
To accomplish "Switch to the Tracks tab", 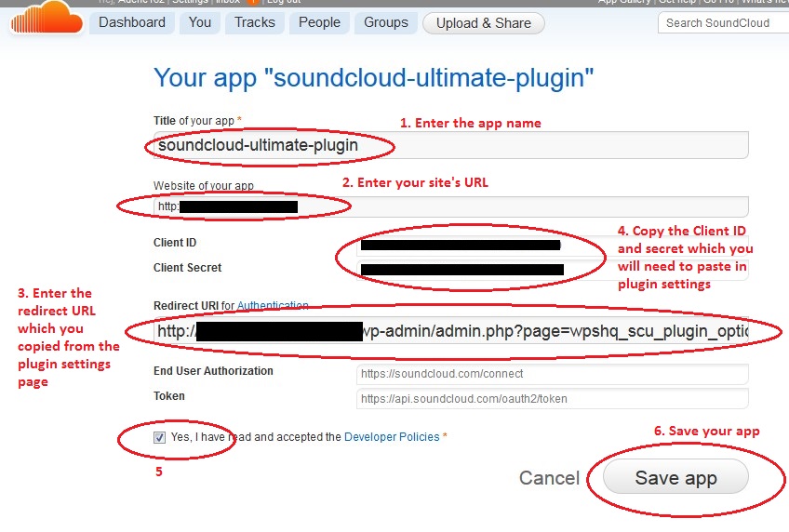I will pos(255,22).
